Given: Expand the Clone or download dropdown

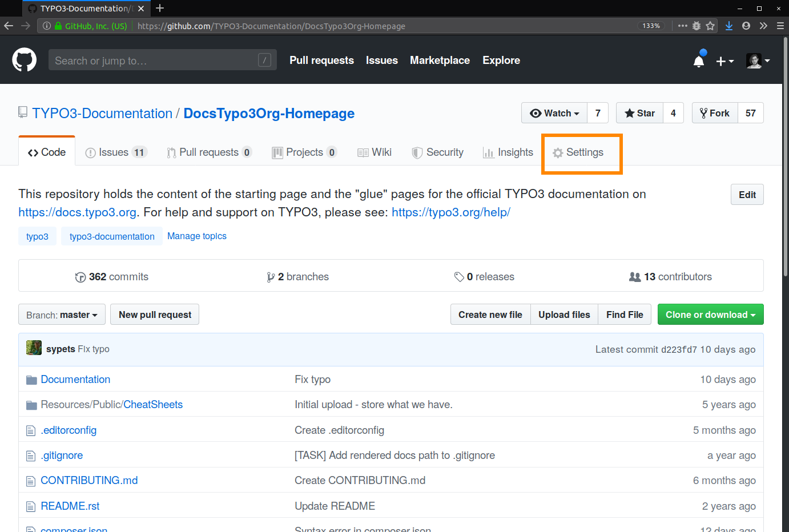Looking at the screenshot, I should [710, 315].
